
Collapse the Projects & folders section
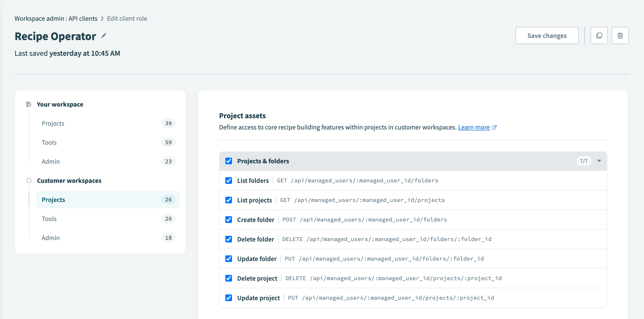click(599, 161)
